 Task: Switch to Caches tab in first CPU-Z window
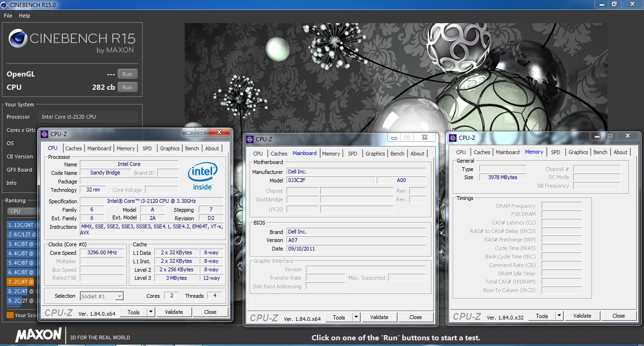(x=74, y=148)
